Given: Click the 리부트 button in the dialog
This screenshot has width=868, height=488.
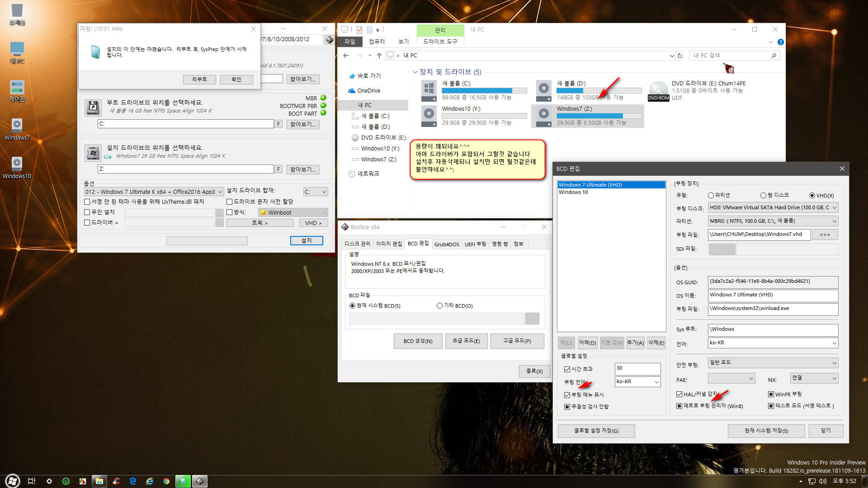Looking at the screenshot, I should (x=199, y=80).
